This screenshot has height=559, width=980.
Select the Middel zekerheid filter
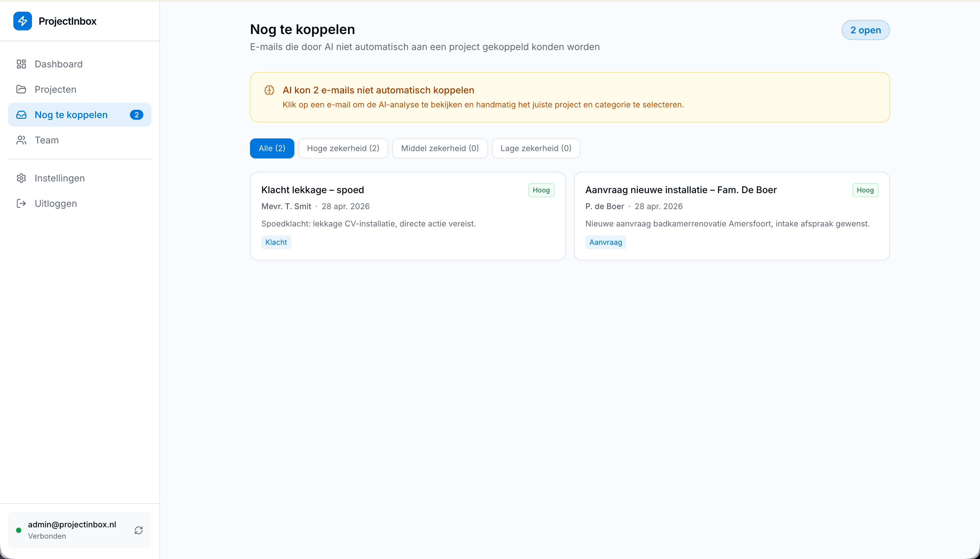pyautogui.click(x=439, y=148)
